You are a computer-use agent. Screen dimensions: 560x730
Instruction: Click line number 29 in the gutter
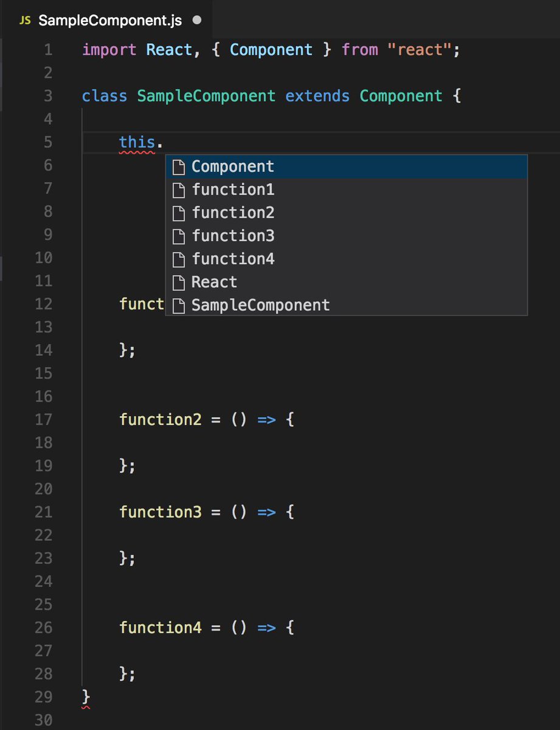tap(44, 697)
